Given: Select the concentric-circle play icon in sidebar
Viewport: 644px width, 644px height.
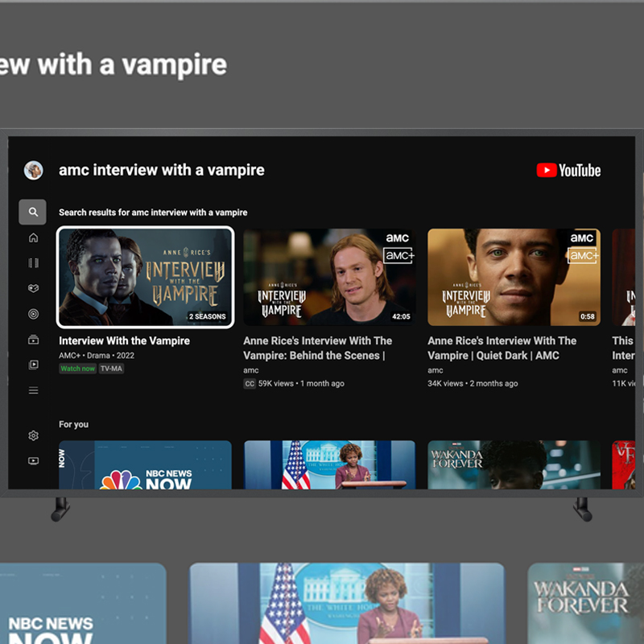Looking at the screenshot, I should click(33, 314).
